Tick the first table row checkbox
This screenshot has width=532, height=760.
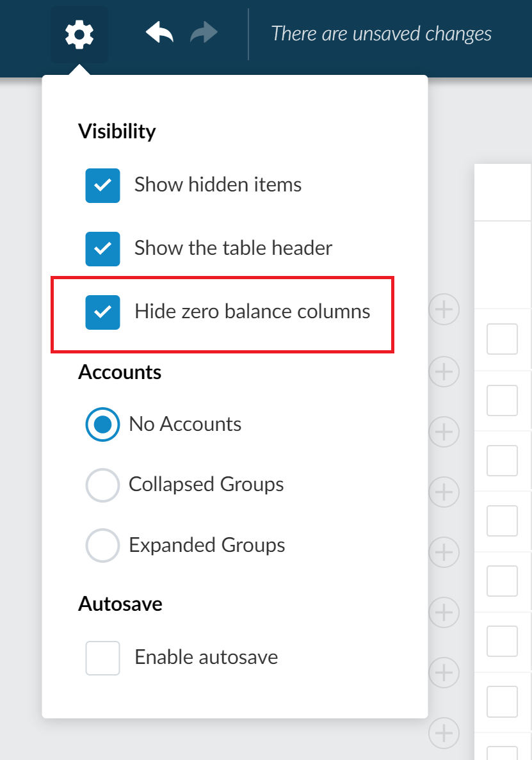(x=502, y=339)
